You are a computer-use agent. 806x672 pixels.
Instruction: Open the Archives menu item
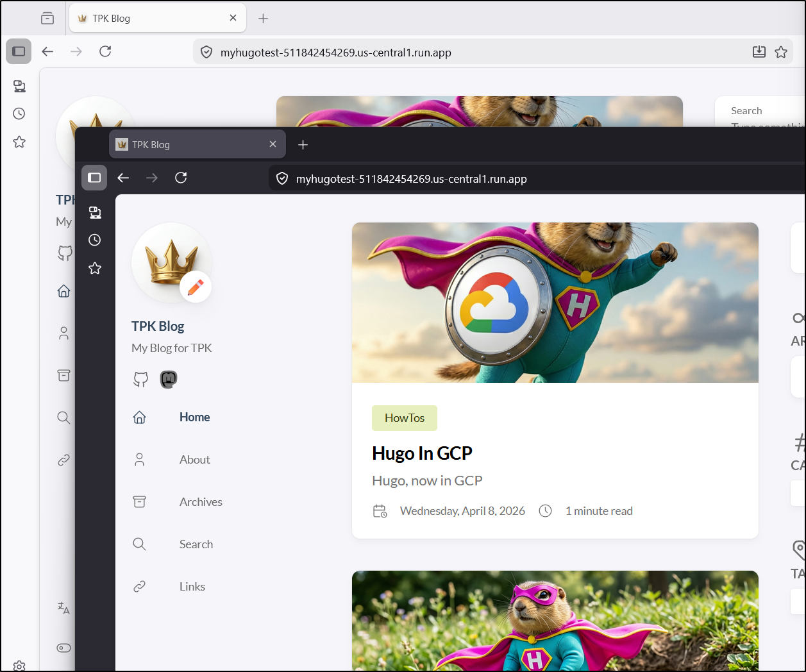pos(201,502)
